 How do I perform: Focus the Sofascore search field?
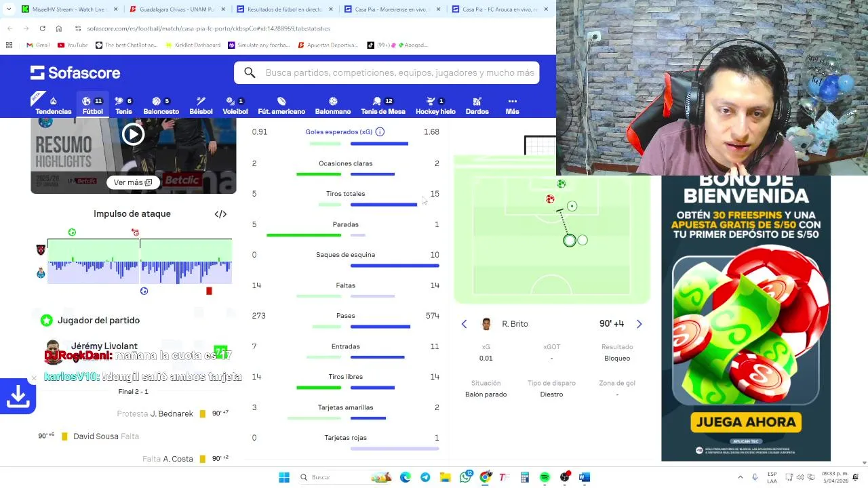click(387, 73)
